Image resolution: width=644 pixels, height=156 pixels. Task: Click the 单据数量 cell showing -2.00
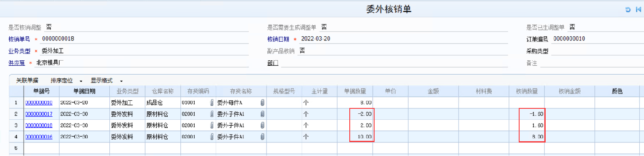[x=355, y=114]
